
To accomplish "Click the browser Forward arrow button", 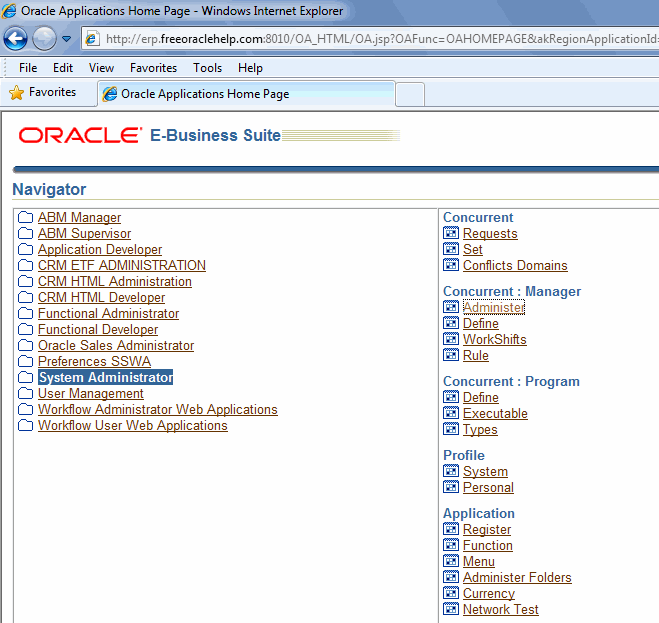I will click(x=44, y=39).
